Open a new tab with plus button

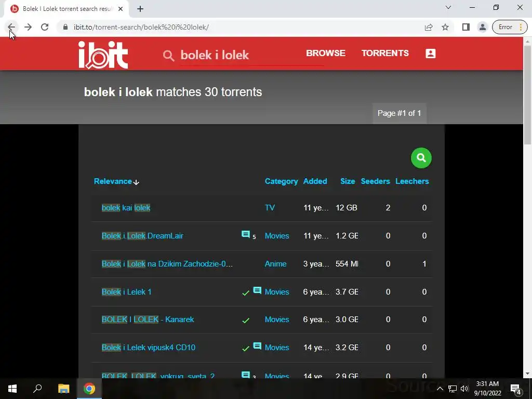pos(140,9)
